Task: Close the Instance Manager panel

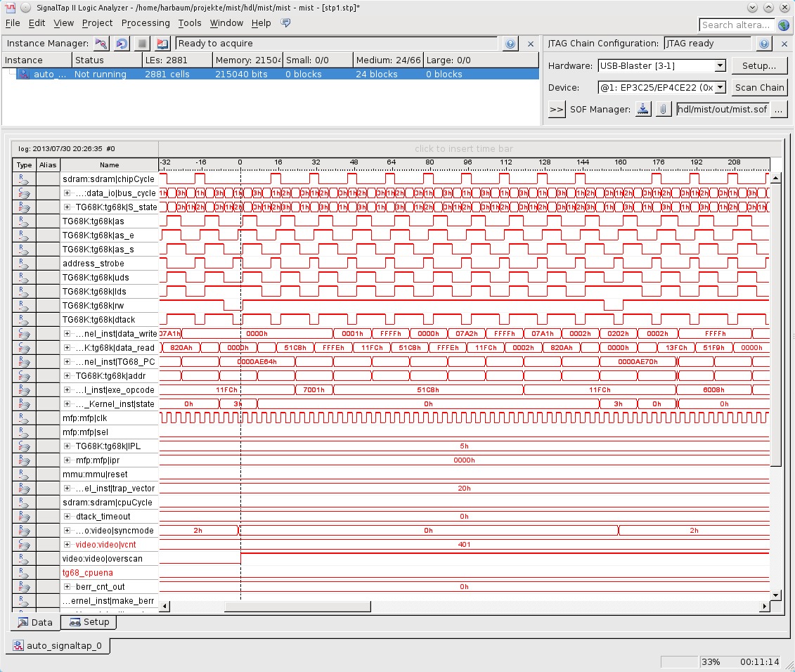Action: (531, 44)
